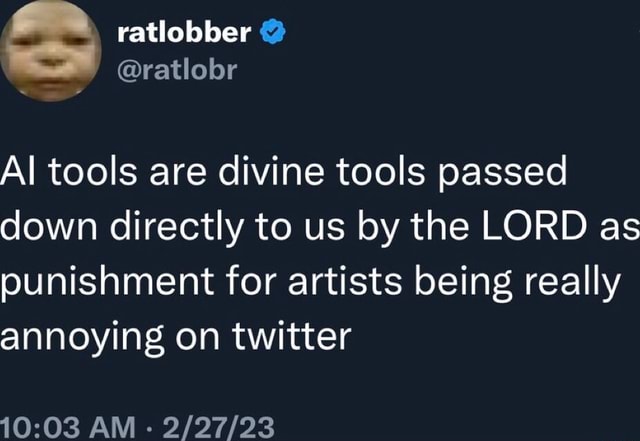Screen dimensions: 640x441
Task: Click the word punishment in the tweet
Action: 107,282
